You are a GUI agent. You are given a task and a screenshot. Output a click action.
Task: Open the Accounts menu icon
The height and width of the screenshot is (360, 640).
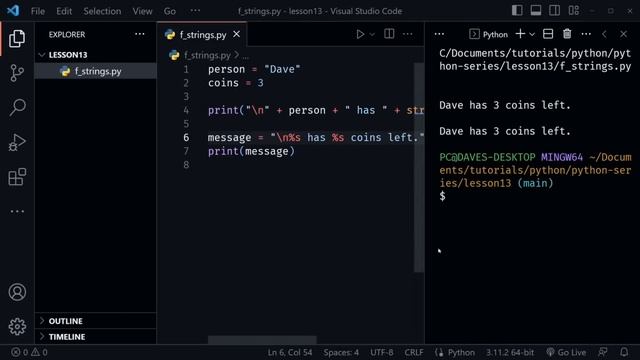tap(17, 292)
